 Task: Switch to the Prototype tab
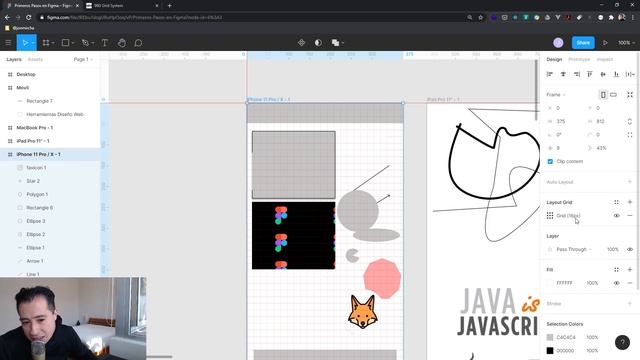[579, 59]
